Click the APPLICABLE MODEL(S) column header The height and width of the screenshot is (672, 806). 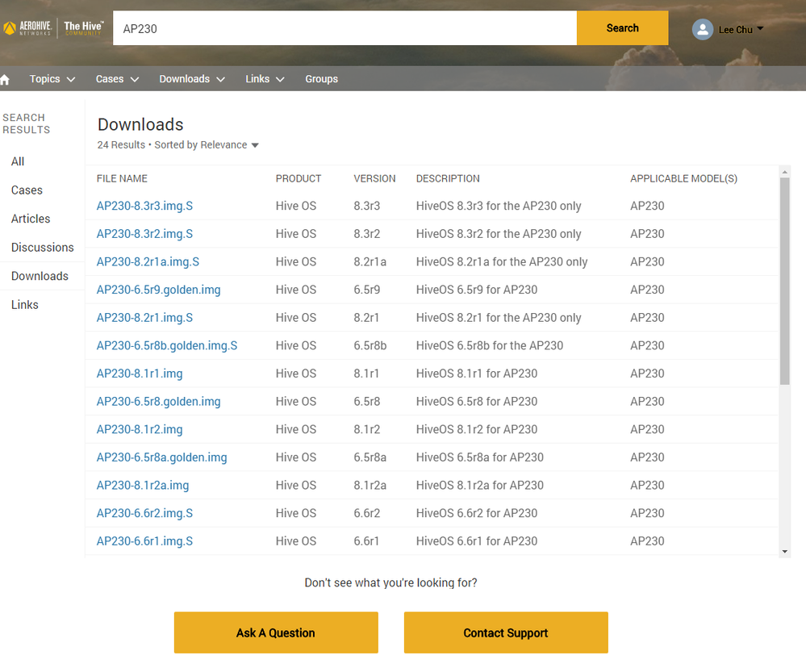click(x=683, y=178)
